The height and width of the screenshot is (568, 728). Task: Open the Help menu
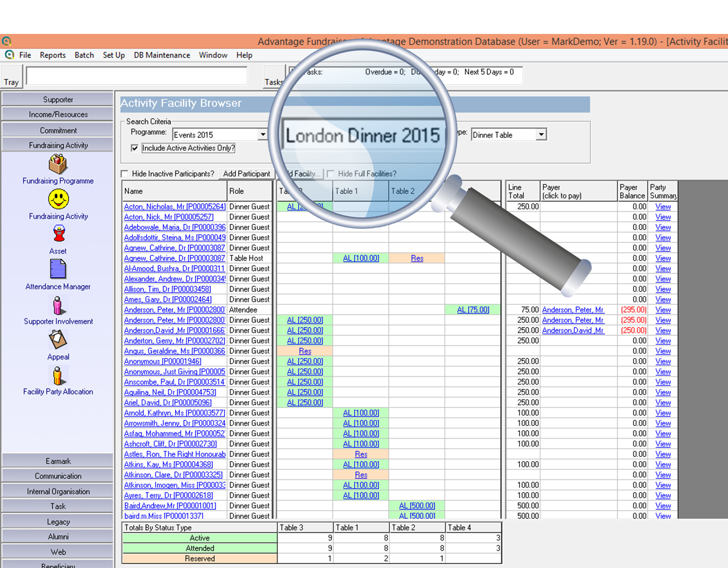tap(244, 55)
